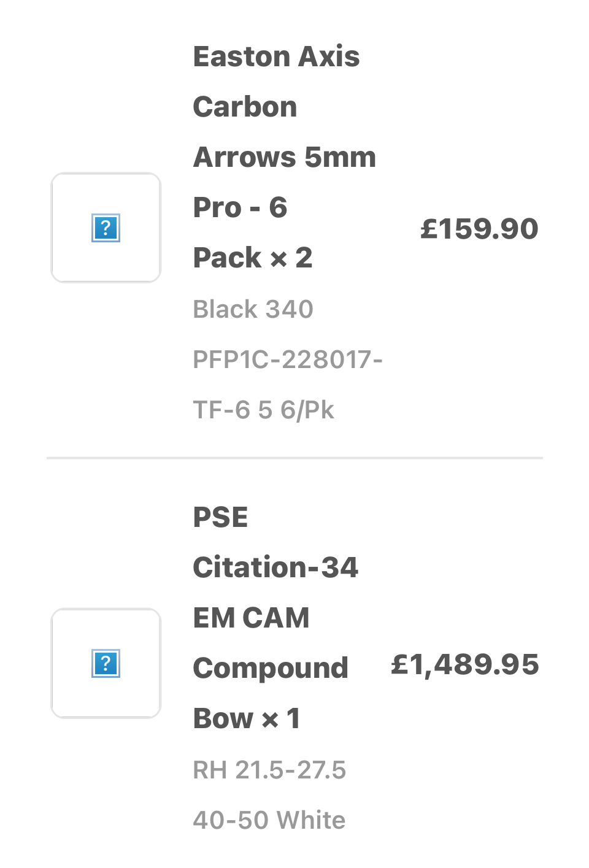Click the £1,489.95 price

click(465, 664)
